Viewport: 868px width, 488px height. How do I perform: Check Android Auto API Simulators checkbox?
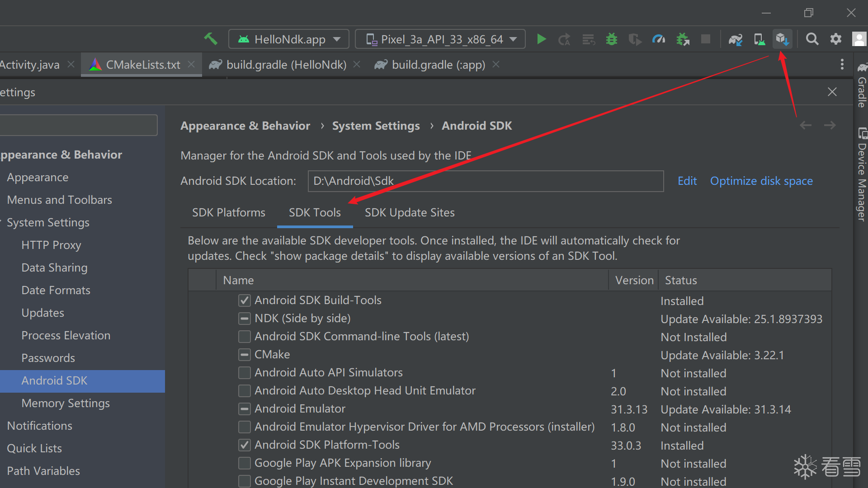pyautogui.click(x=244, y=373)
